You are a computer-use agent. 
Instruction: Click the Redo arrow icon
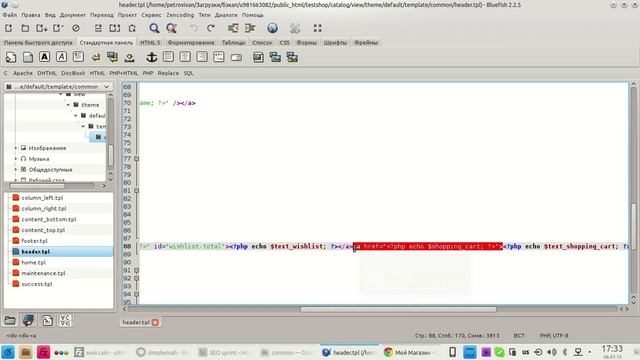point(211,28)
